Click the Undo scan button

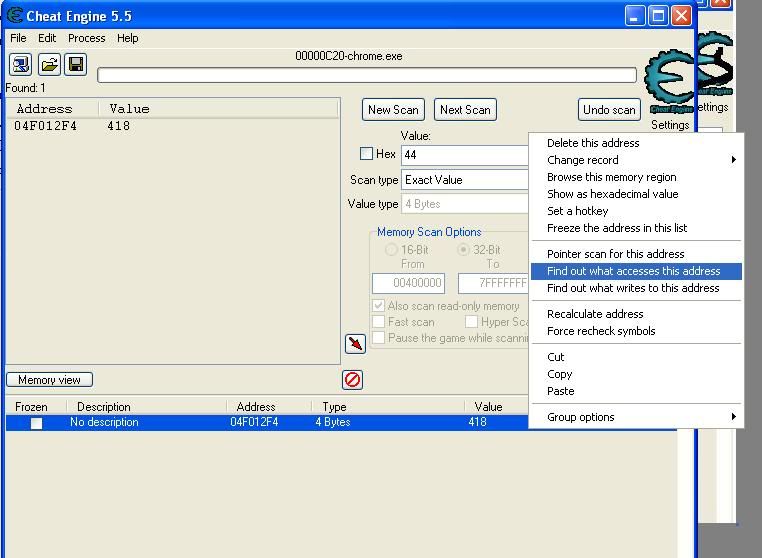[609, 110]
